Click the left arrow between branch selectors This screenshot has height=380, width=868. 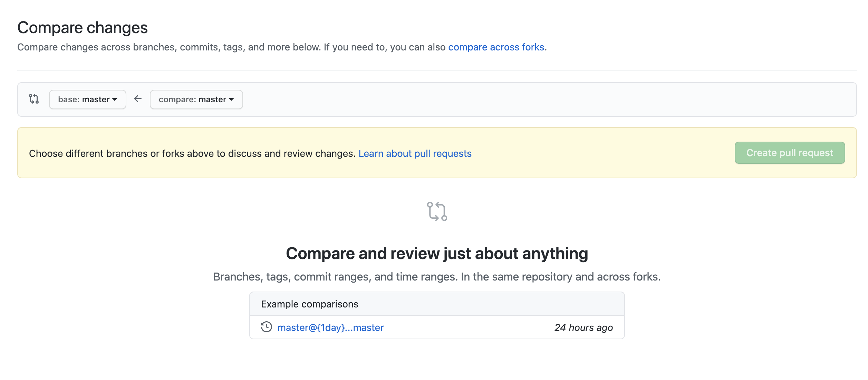(x=138, y=99)
